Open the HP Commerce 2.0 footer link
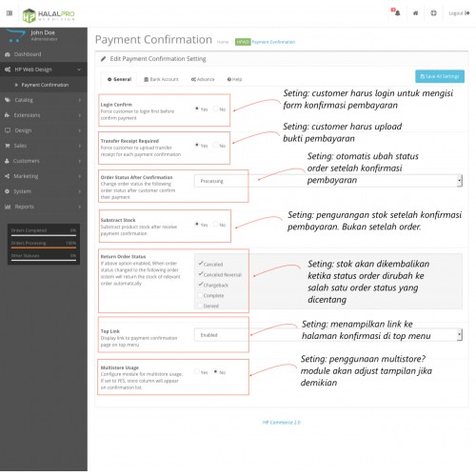 coord(282,423)
